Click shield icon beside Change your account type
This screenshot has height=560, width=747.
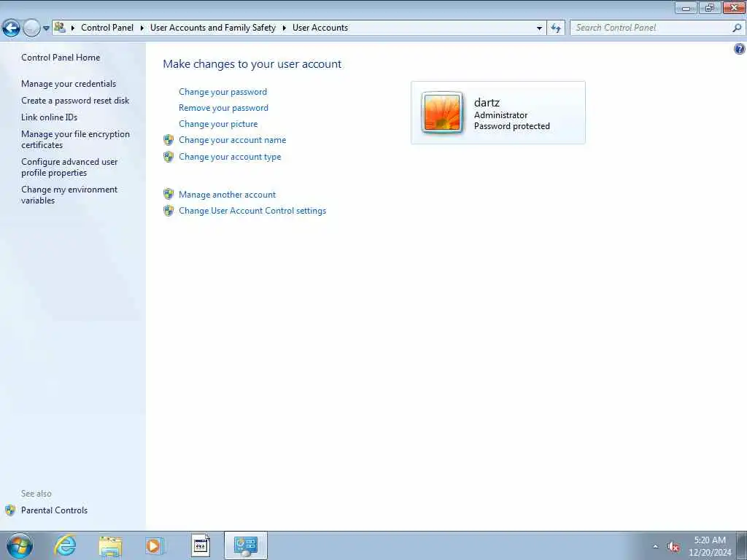click(x=169, y=157)
